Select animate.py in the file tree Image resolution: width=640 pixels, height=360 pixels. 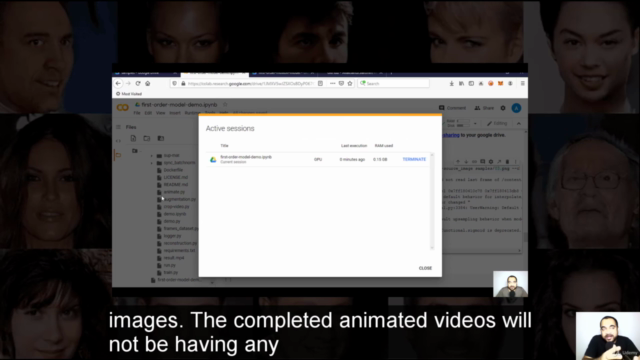174,192
